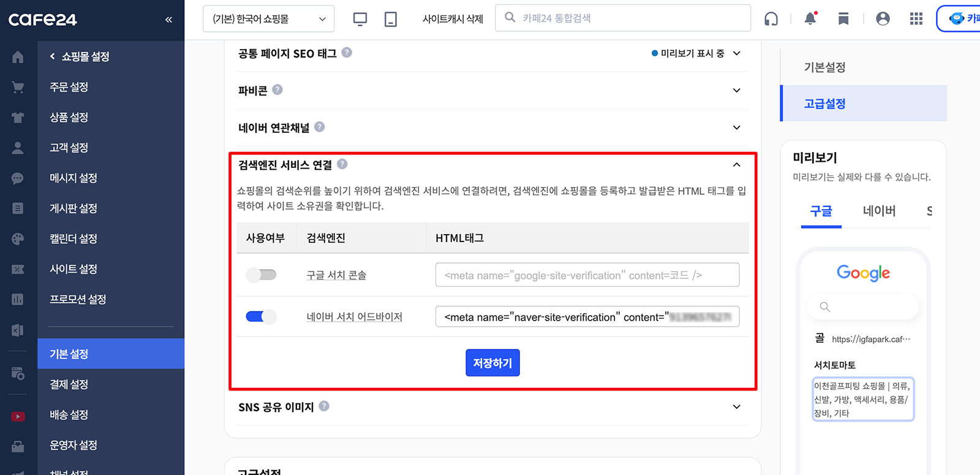Open the speech bubble messages icon

click(18, 178)
